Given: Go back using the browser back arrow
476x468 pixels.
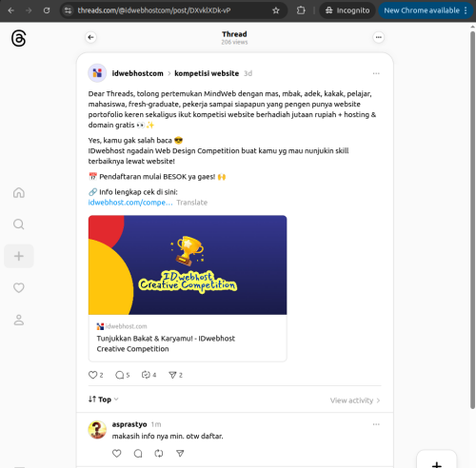Looking at the screenshot, I should [11, 10].
